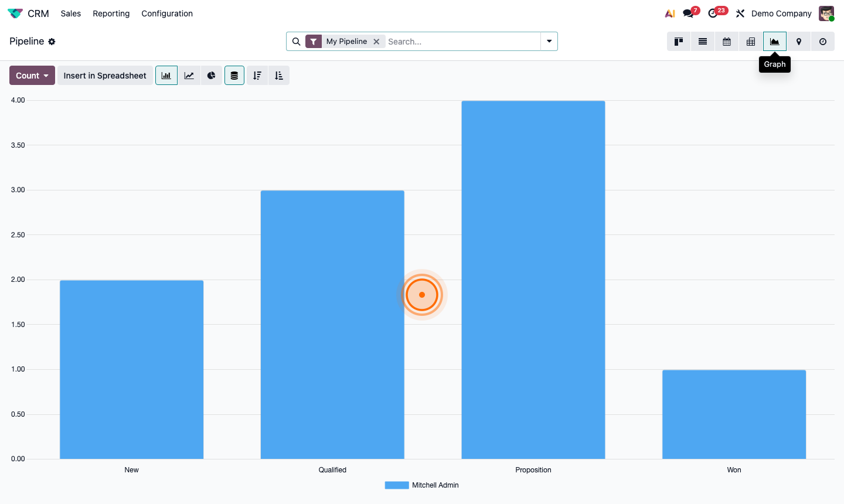
Task: Open the Calendar view
Action: 727,41
